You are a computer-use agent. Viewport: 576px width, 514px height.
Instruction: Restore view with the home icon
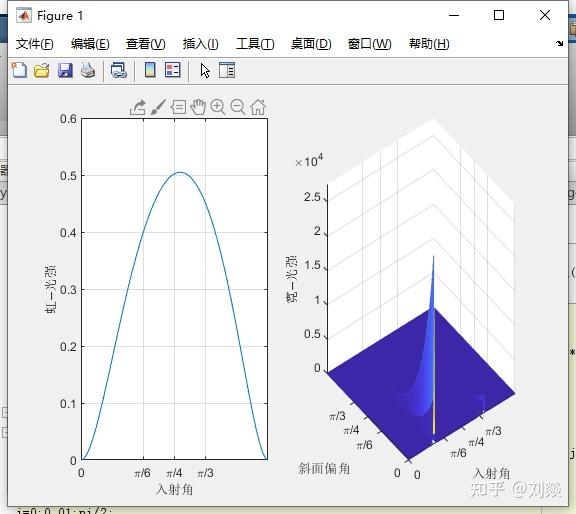click(258, 107)
